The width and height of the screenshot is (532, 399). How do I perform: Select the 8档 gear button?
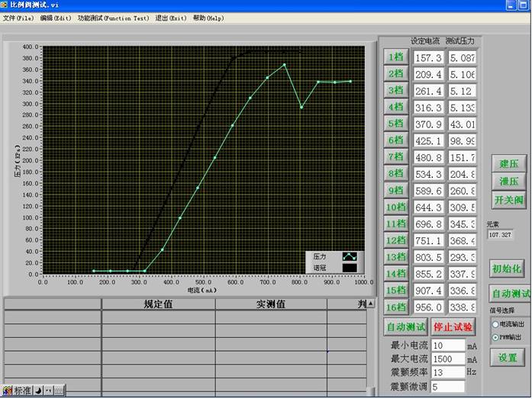pyautogui.click(x=395, y=174)
